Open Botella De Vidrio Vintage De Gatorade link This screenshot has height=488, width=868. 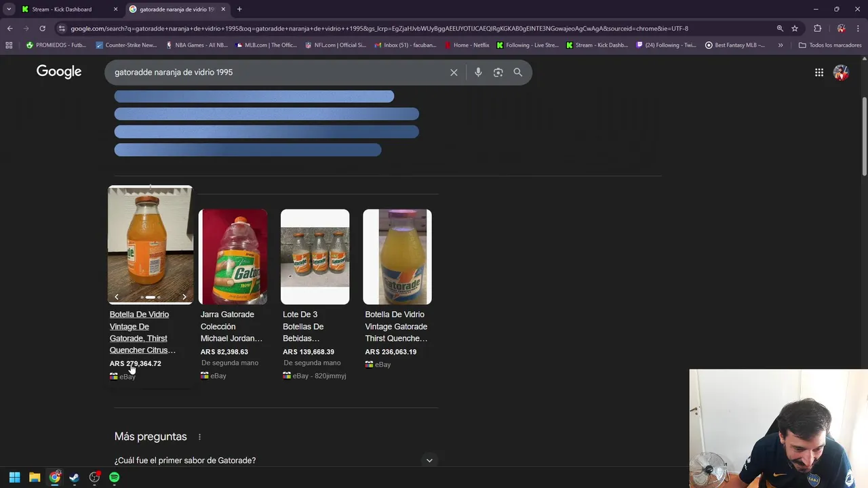142,332
